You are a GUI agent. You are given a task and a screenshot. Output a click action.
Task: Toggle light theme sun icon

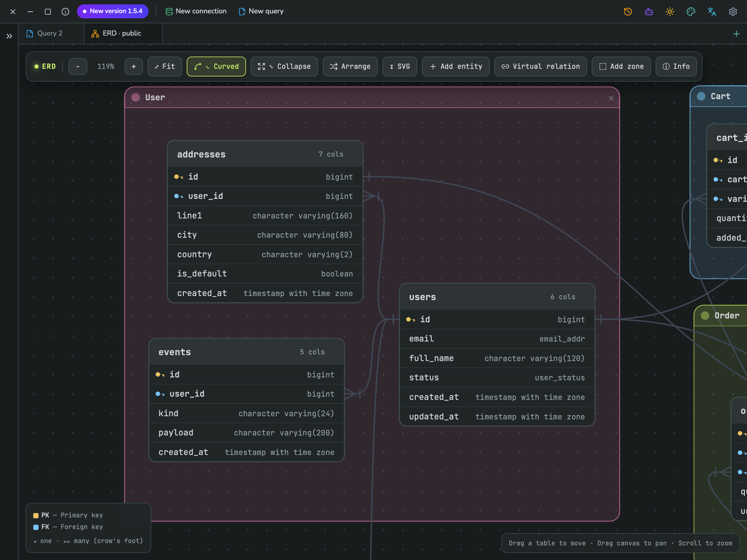670,11
